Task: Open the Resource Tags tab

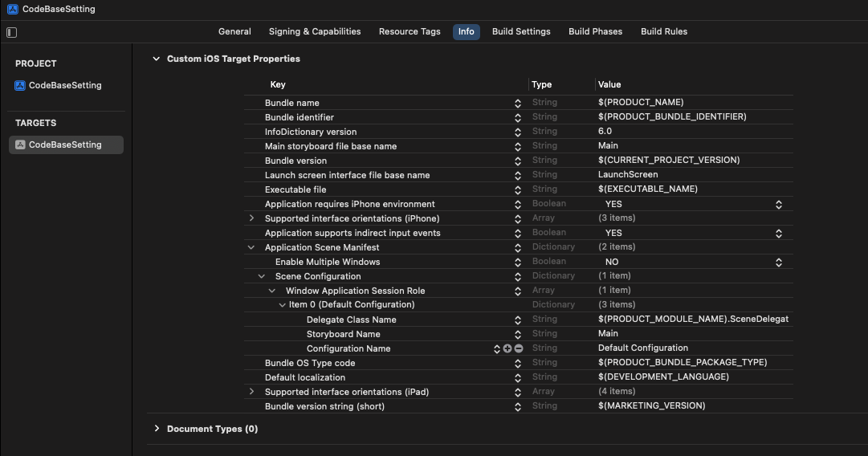Action: (x=410, y=31)
